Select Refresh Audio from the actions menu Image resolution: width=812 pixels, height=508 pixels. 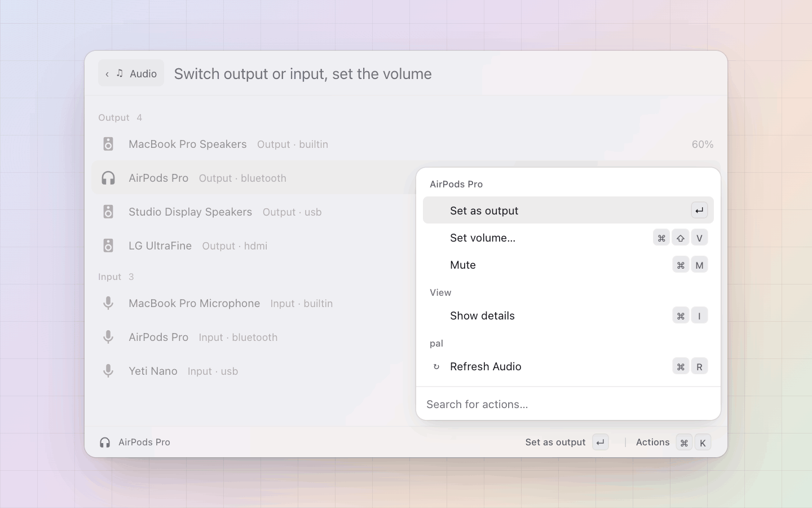(568, 366)
